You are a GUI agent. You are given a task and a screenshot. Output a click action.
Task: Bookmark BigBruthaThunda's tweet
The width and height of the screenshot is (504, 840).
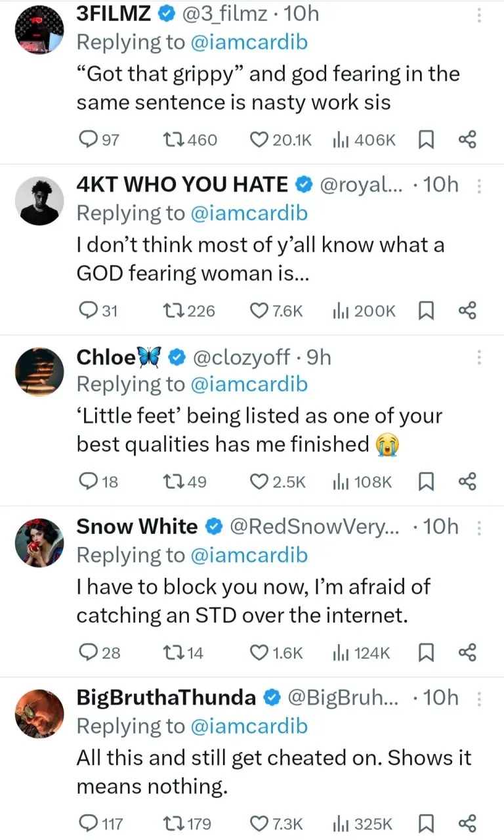coord(427,823)
